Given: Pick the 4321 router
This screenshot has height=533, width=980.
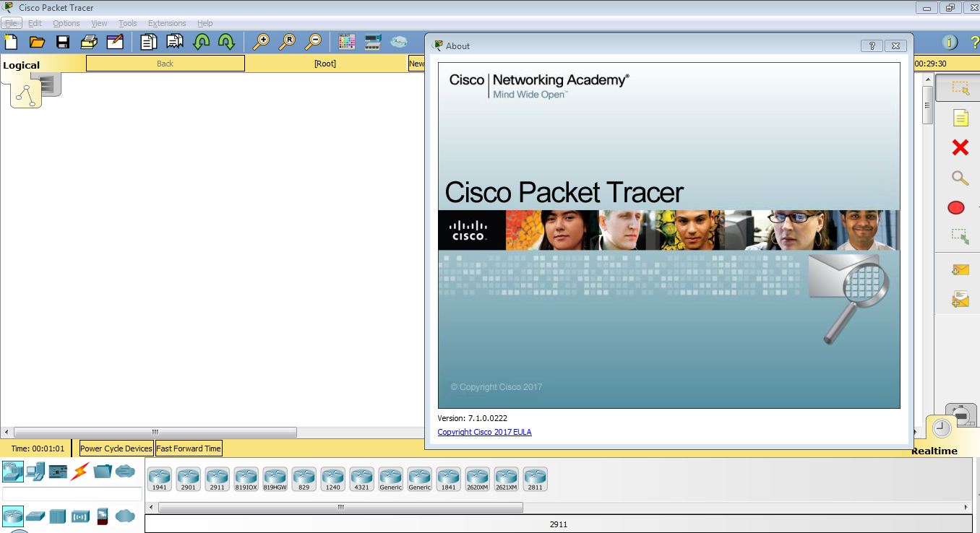Looking at the screenshot, I should 362,480.
